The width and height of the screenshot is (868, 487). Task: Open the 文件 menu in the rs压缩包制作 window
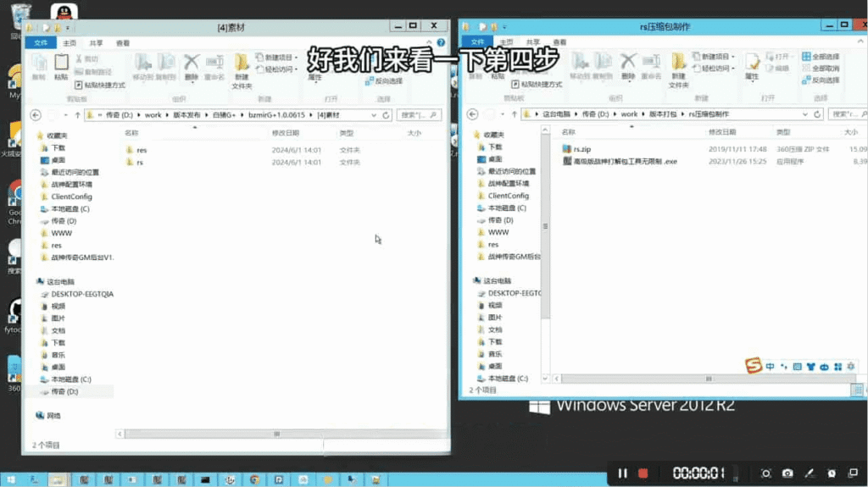click(x=477, y=42)
